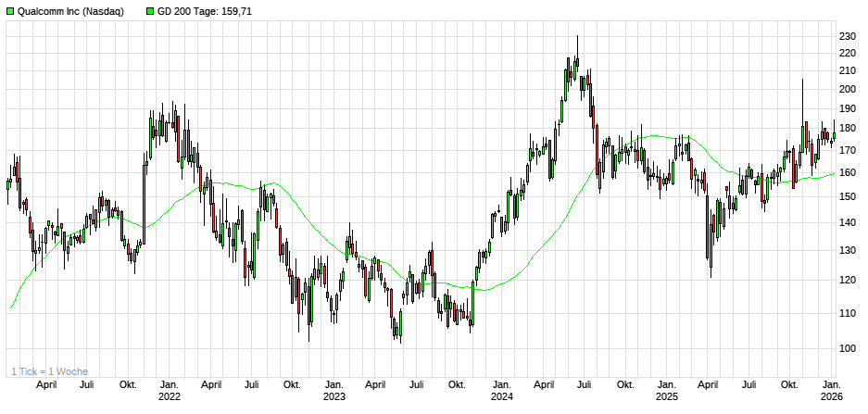This screenshot has width=868, height=414.
Task: Click the 150 price axis label
Action: (x=847, y=196)
